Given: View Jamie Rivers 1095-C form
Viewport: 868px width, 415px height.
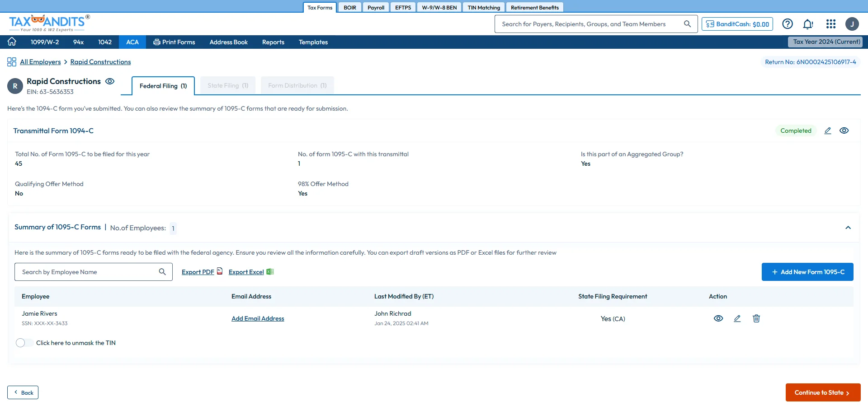Looking at the screenshot, I should (x=718, y=318).
